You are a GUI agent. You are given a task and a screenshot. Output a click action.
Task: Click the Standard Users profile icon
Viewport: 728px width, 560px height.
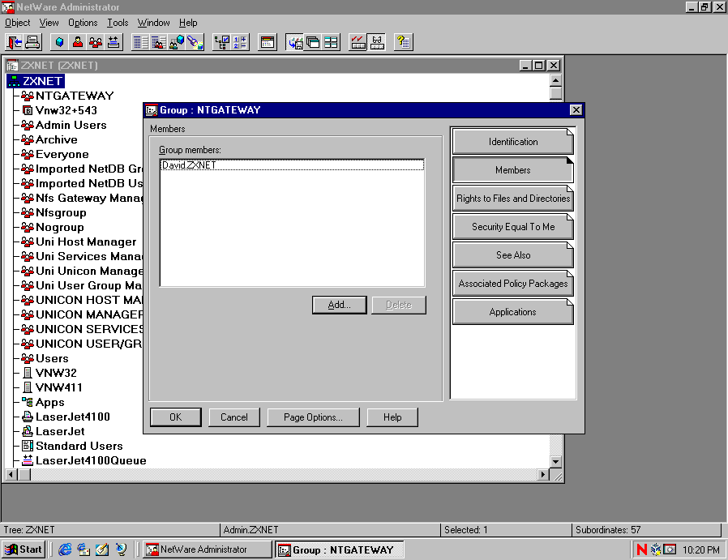(28, 446)
